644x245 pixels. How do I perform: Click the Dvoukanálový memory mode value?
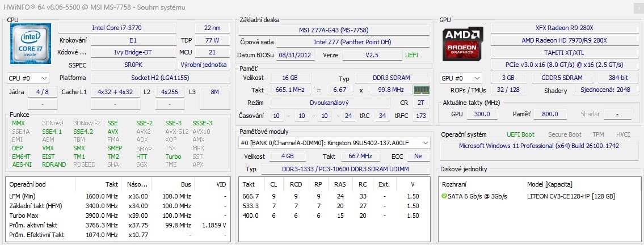330,103
